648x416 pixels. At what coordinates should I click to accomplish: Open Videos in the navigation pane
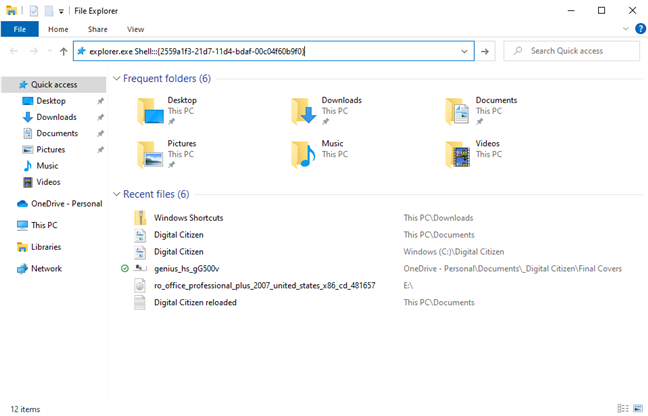(x=48, y=182)
